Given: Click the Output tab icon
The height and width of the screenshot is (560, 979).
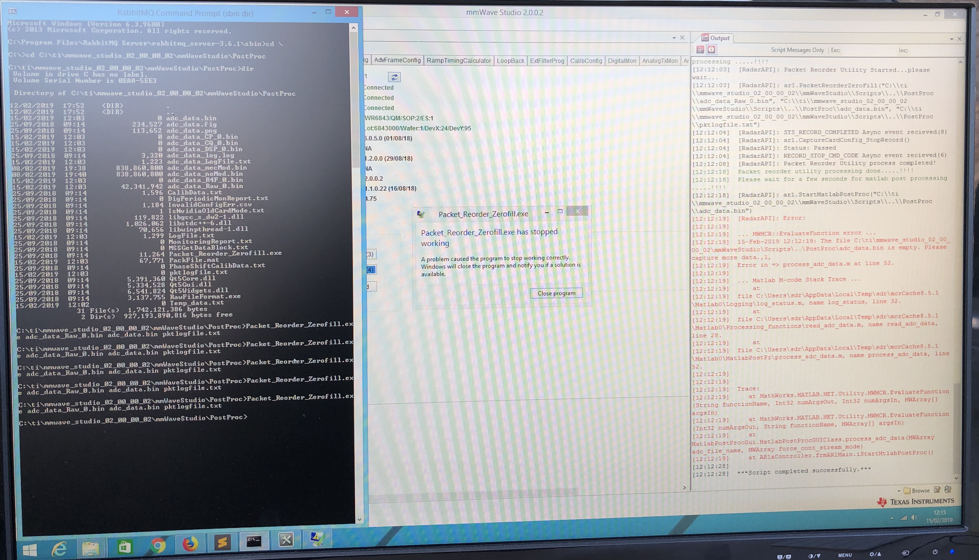Looking at the screenshot, I should [x=705, y=38].
